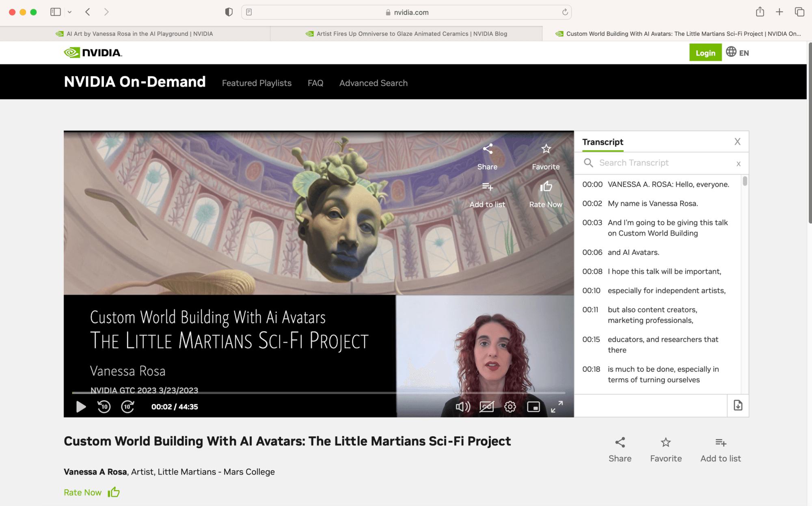The image size is (812, 506).
Task: Toggle closed captions on the video
Action: click(486, 407)
